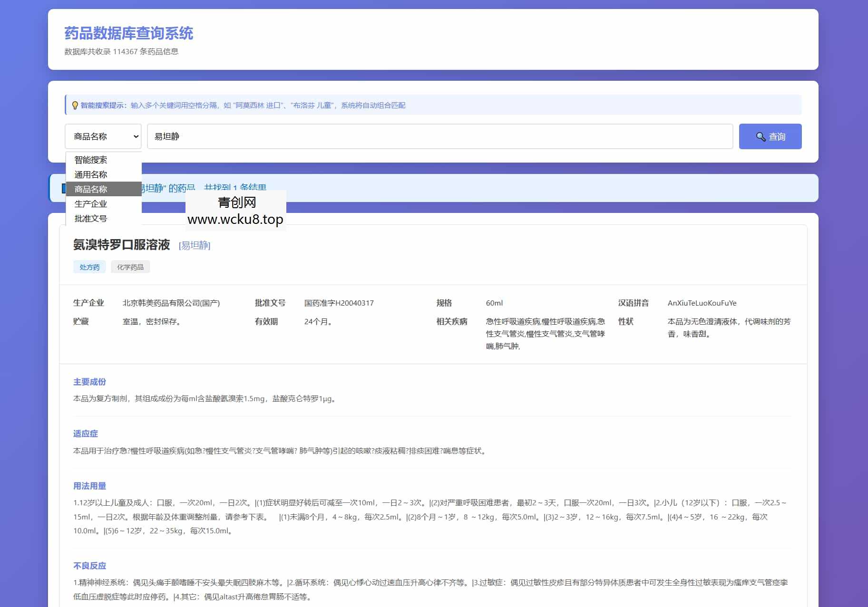Click the lightbulb icon in the smart search tip
This screenshot has width=868, height=607.
[x=74, y=106]
